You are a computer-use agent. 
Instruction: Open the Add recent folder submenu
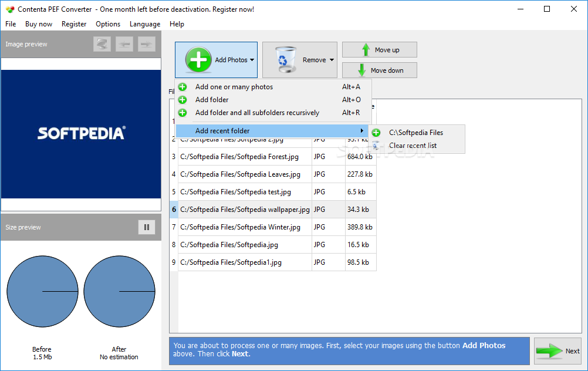[272, 131]
